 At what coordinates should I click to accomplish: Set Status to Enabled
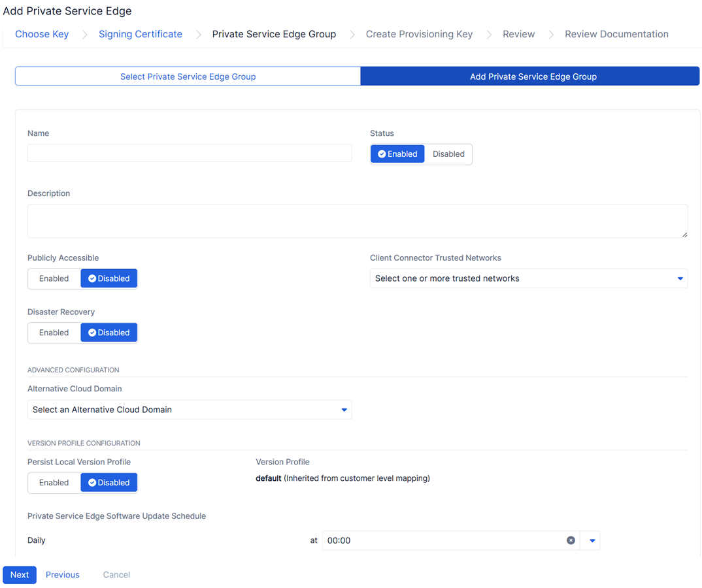(397, 154)
